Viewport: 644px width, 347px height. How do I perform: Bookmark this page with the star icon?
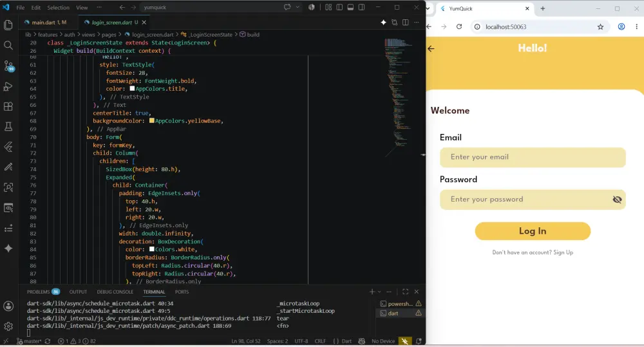pyautogui.click(x=600, y=26)
